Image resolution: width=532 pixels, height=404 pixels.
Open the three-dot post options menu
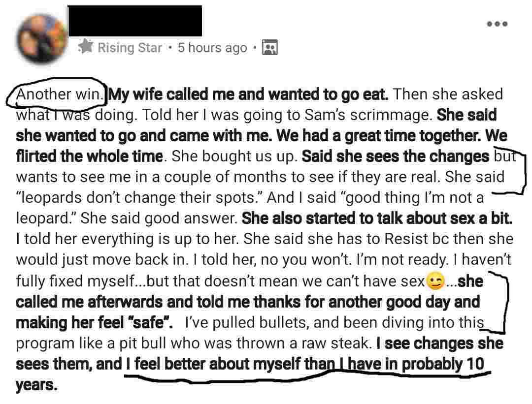(x=497, y=24)
